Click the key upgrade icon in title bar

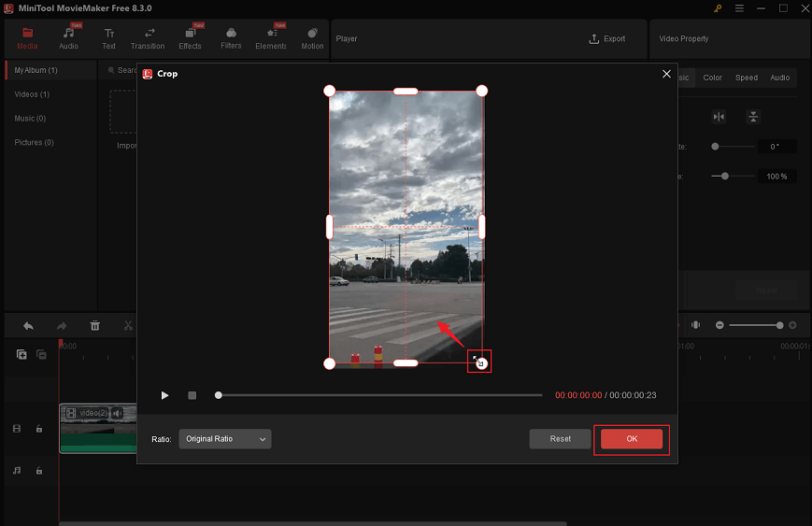[x=718, y=8]
